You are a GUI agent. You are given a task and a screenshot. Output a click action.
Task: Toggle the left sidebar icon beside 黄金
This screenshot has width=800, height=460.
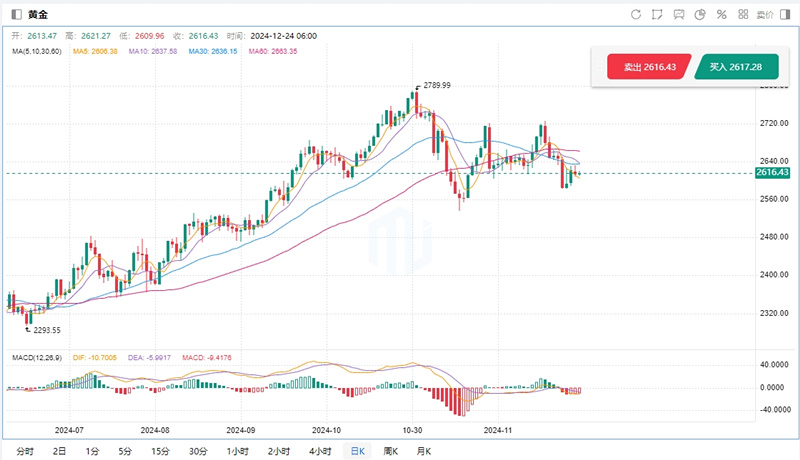pos(14,14)
